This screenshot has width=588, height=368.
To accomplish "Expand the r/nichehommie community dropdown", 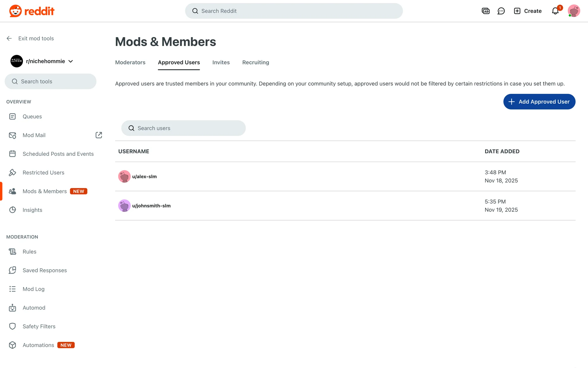I will tap(71, 61).
